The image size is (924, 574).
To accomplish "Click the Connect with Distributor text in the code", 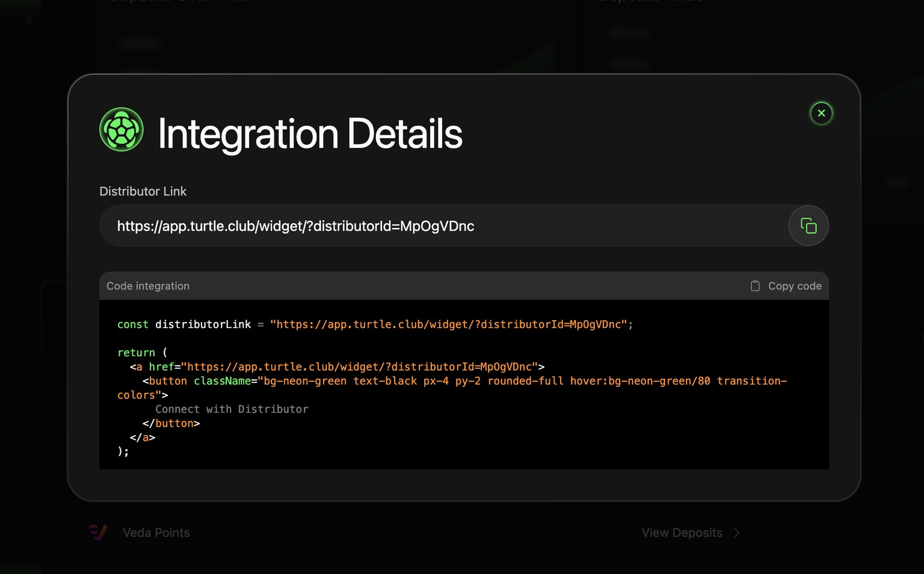I will coord(232,409).
